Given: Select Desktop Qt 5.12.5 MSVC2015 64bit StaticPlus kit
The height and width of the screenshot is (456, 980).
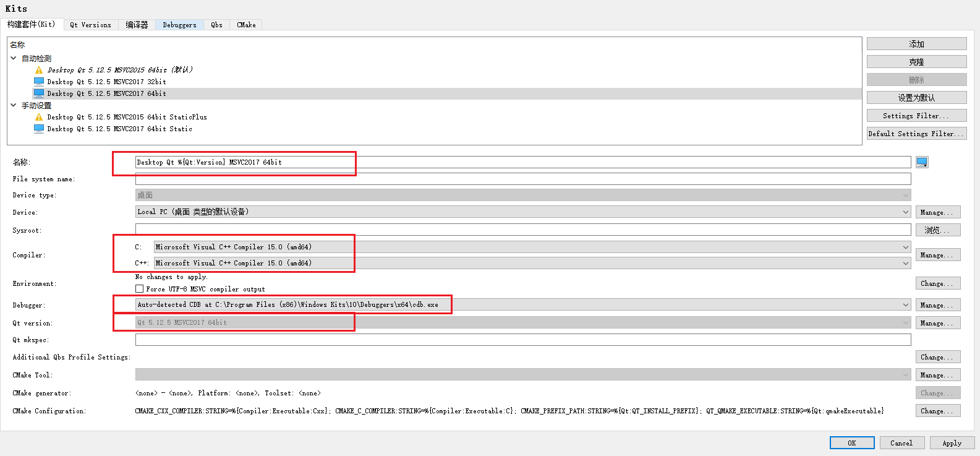Looking at the screenshot, I should coord(127,117).
